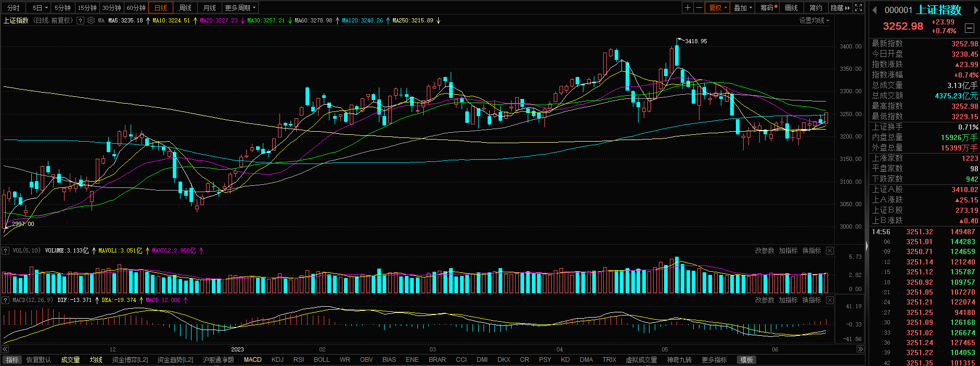Open the 复权 dropdown

tap(718, 8)
